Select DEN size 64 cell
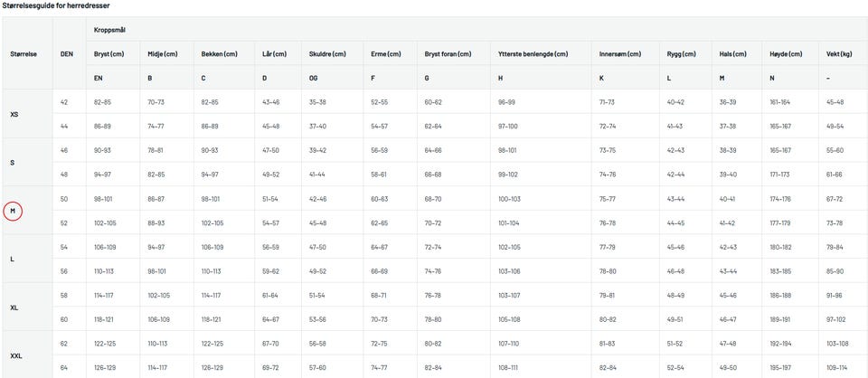This screenshot has width=868, height=378. [64, 367]
